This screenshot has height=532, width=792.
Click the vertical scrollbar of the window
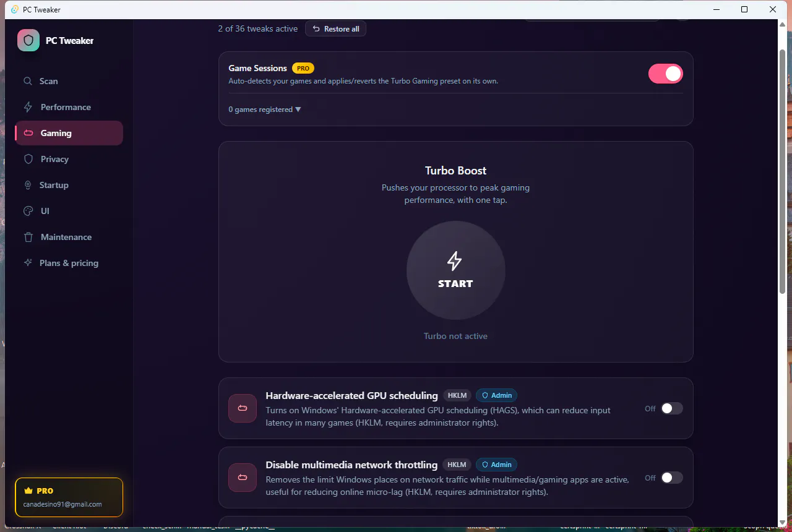[782, 170]
